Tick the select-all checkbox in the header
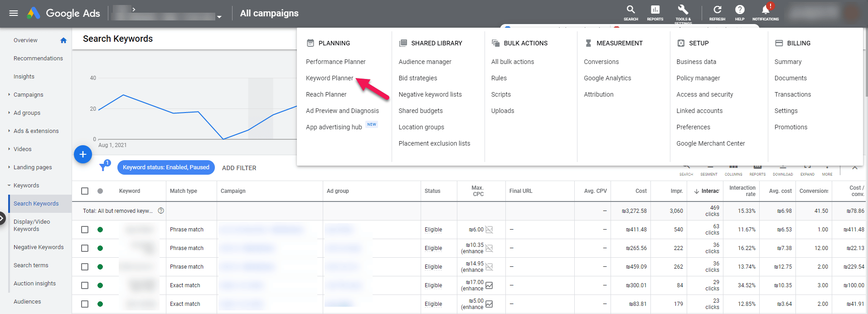 85,191
